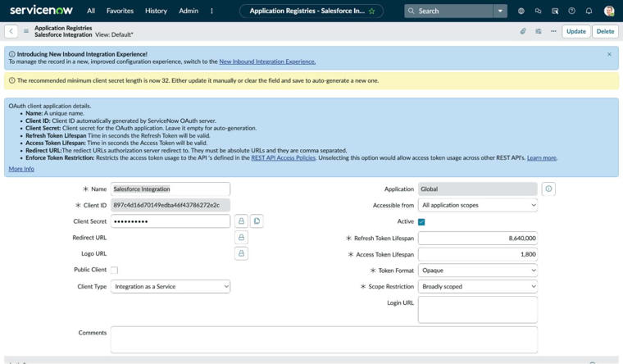The image size is (623, 364).
Task: Dismiss the Inbound Integration Experience banner
Action: (x=610, y=54)
